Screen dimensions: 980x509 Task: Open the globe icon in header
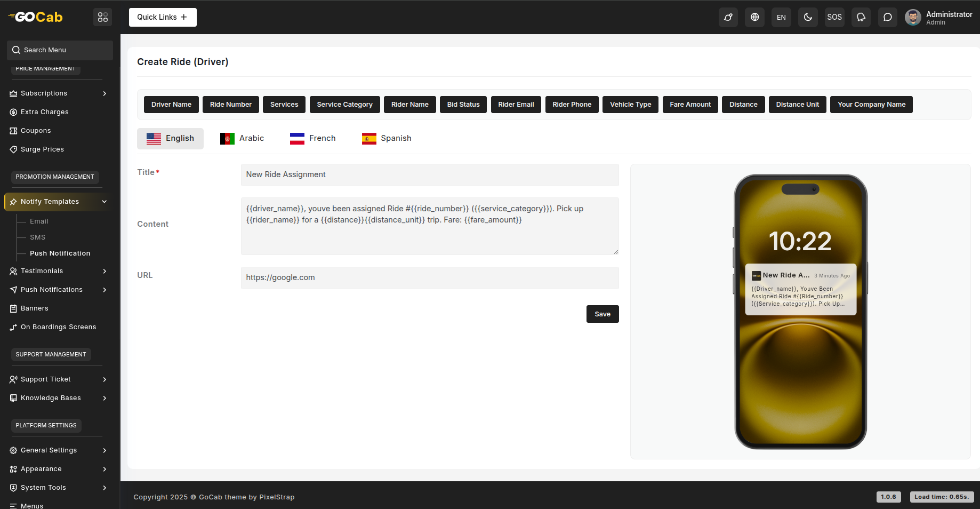point(754,17)
